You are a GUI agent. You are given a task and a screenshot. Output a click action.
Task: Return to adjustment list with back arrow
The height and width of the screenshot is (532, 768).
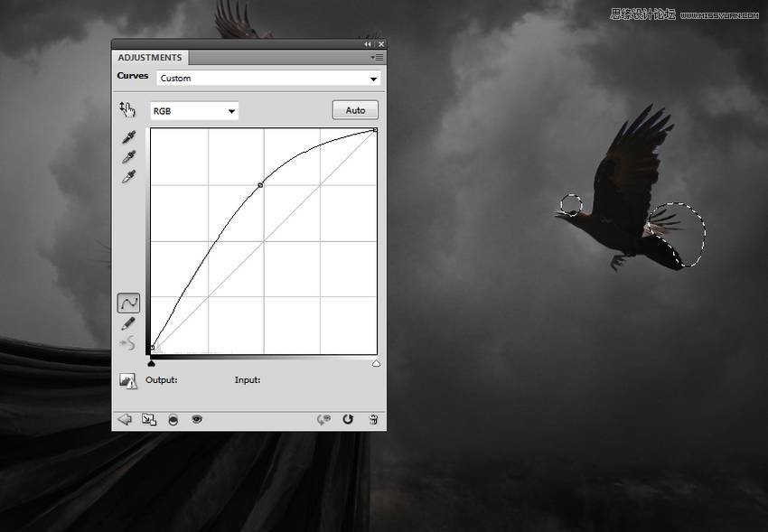click(125, 419)
